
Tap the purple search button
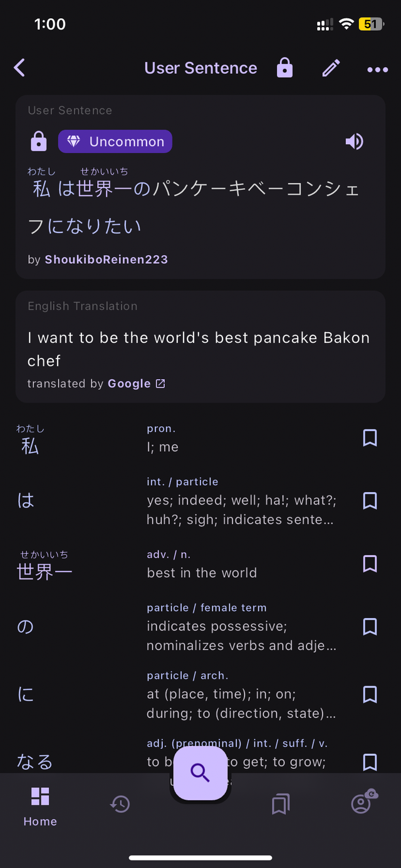click(x=200, y=773)
